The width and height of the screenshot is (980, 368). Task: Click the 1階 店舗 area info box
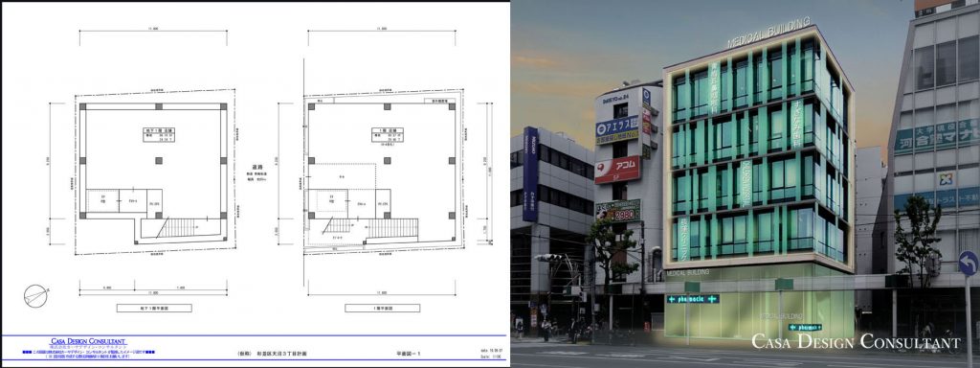tap(388, 135)
